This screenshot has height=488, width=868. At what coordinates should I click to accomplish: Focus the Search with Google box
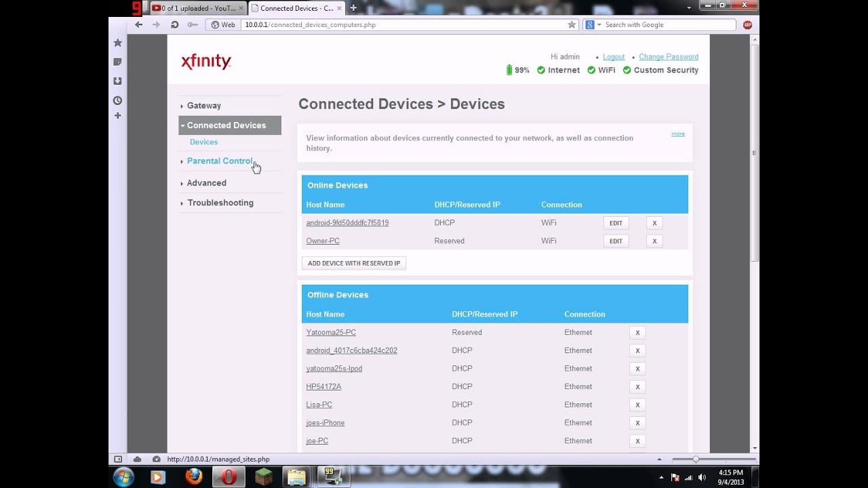(668, 24)
